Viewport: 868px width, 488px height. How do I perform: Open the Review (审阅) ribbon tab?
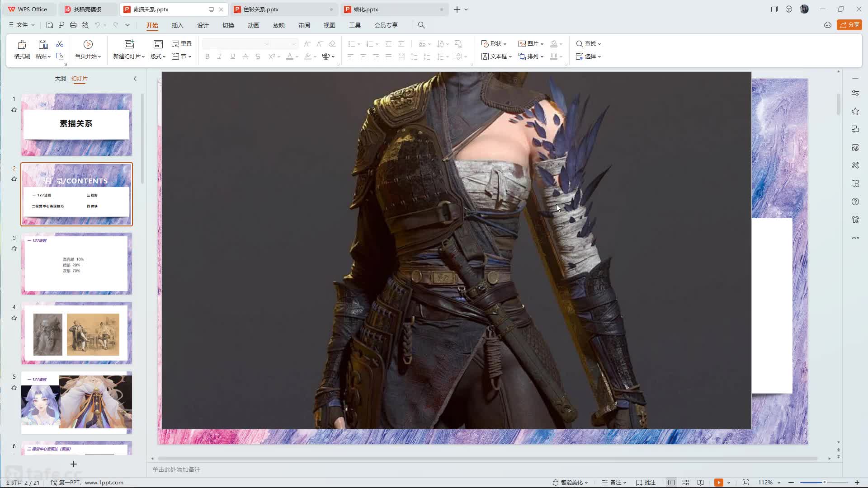[x=304, y=25]
